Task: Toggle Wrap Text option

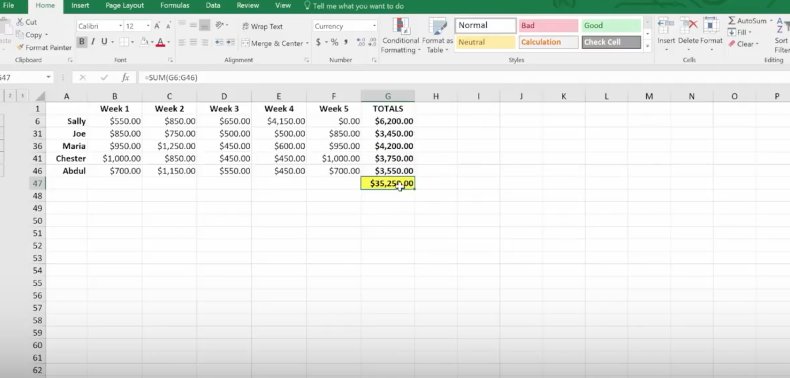Action: coord(262,26)
